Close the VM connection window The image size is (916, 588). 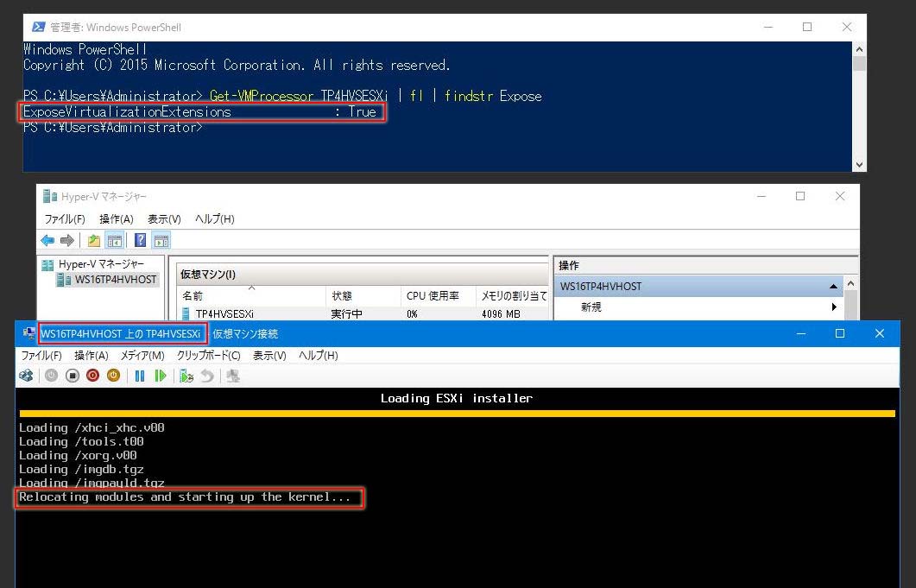879,334
